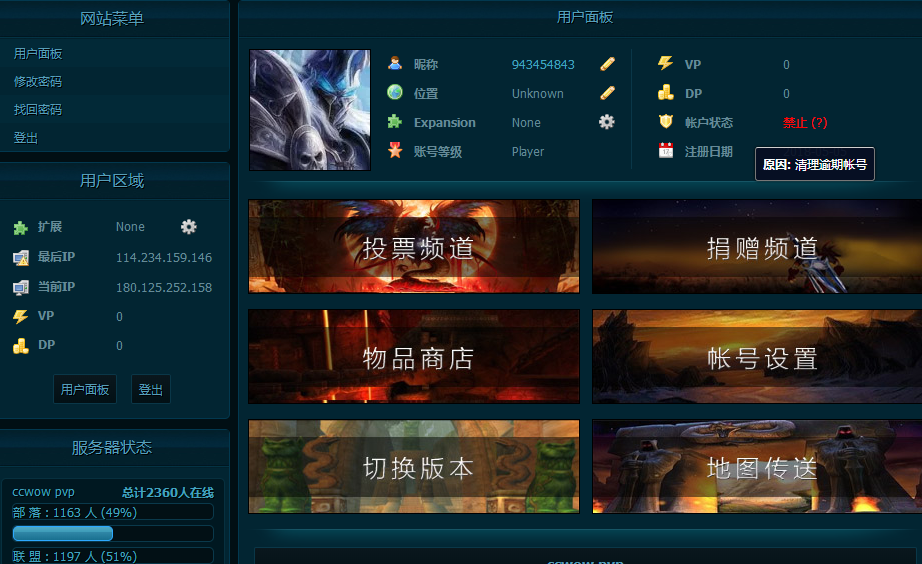Click the 部落 population progress bar
The width and height of the screenshot is (922, 564).
(113, 534)
